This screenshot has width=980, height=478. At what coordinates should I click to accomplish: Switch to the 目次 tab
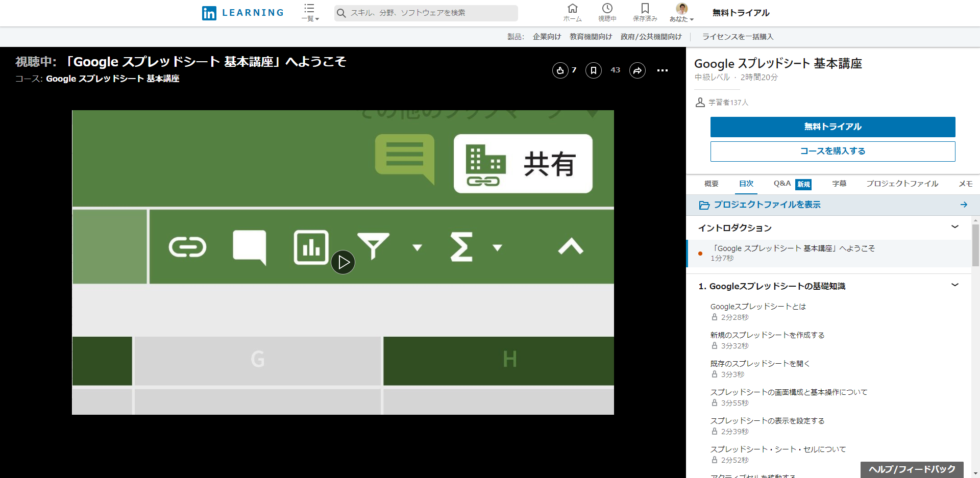(x=746, y=184)
